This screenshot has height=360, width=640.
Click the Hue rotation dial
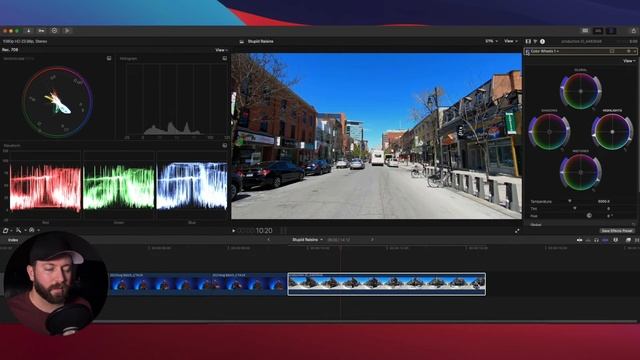589,216
